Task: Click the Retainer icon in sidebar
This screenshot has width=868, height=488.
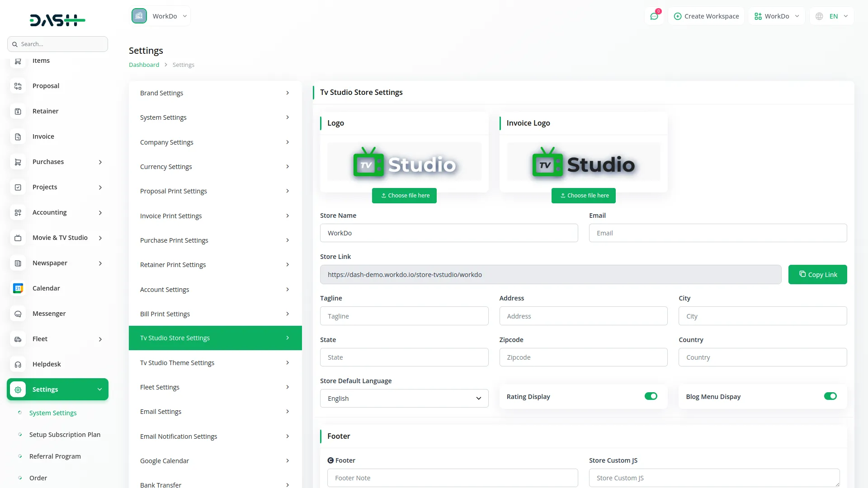Action: point(18,111)
